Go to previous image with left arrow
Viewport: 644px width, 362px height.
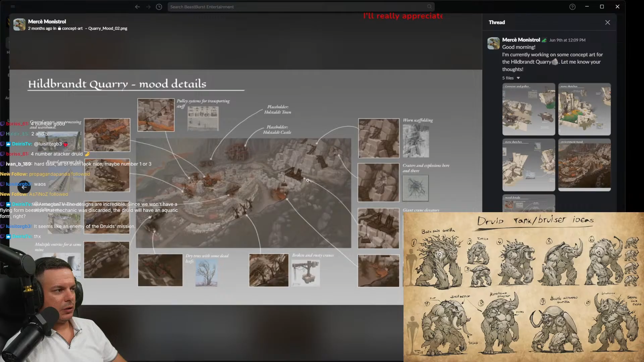[x=24, y=187]
